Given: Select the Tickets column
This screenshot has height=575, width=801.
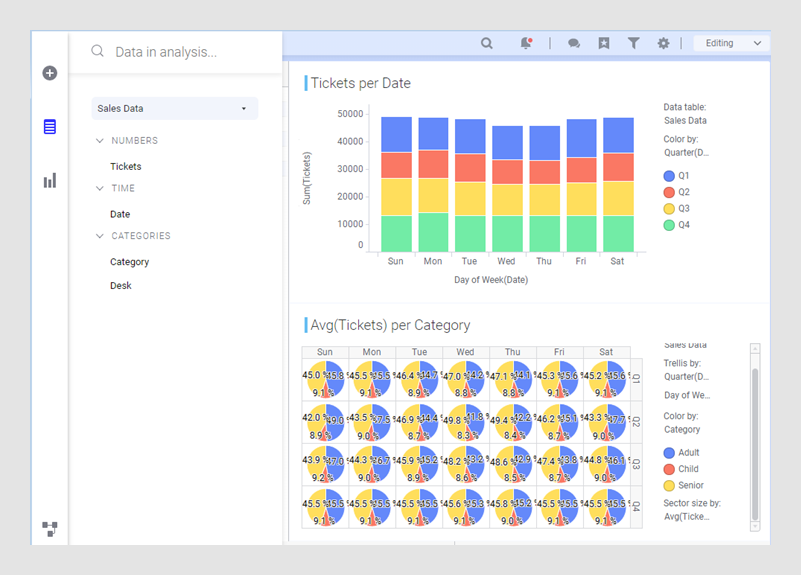Looking at the screenshot, I should click(x=126, y=167).
